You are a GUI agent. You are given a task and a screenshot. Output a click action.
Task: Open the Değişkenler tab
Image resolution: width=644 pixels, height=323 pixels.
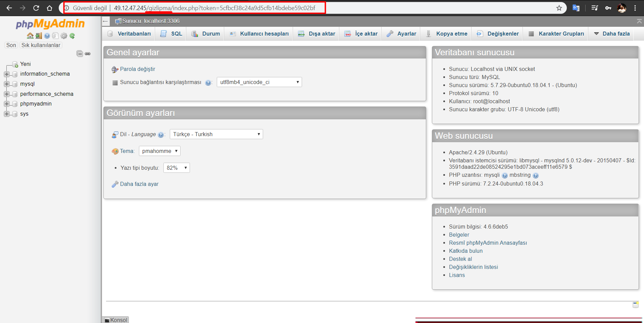click(498, 34)
